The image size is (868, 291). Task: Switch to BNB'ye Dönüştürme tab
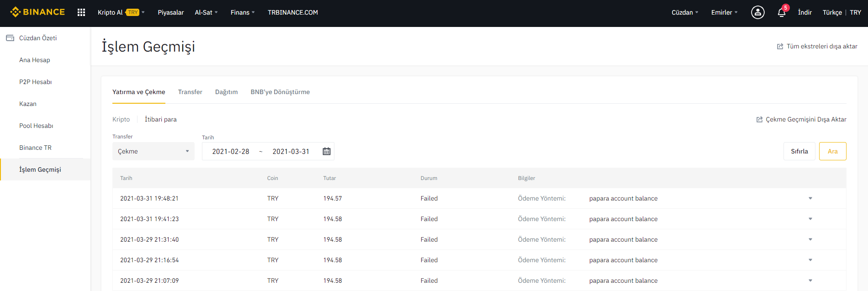click(280, 92)
